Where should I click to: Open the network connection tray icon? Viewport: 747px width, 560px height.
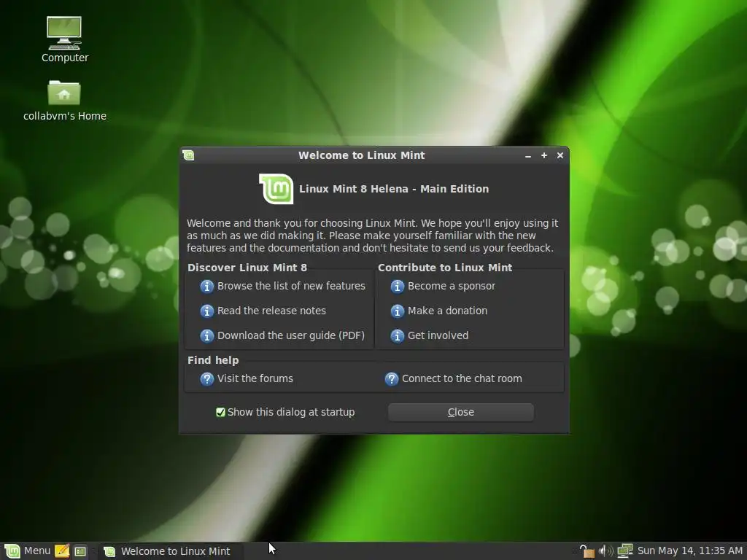(x=624, y=551)
